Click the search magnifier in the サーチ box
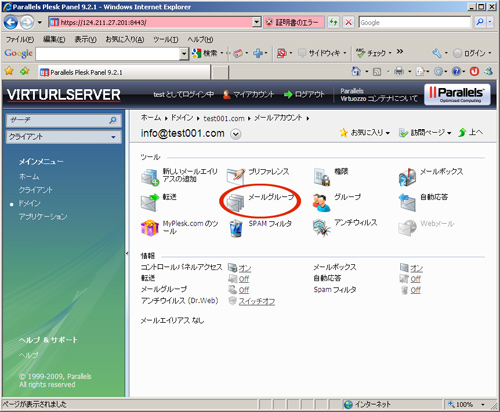Screen dimensions: 500x412 [113, 120]
